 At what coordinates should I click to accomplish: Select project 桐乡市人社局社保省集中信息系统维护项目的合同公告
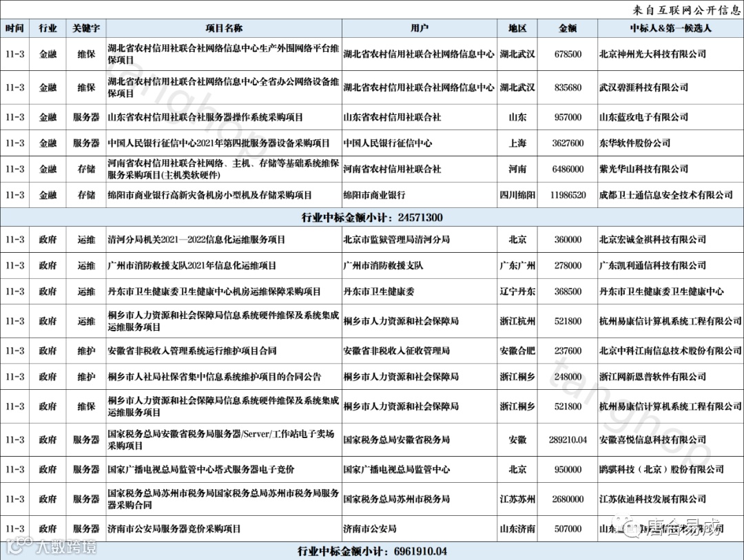click(x=214, y=377)
